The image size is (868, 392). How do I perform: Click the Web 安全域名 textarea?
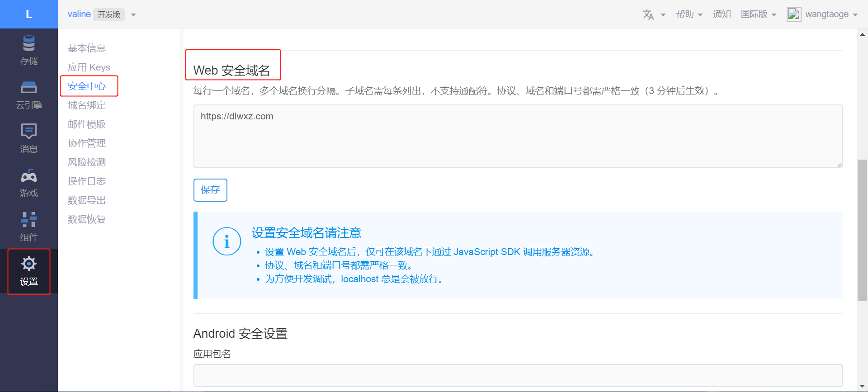(518, 137)
